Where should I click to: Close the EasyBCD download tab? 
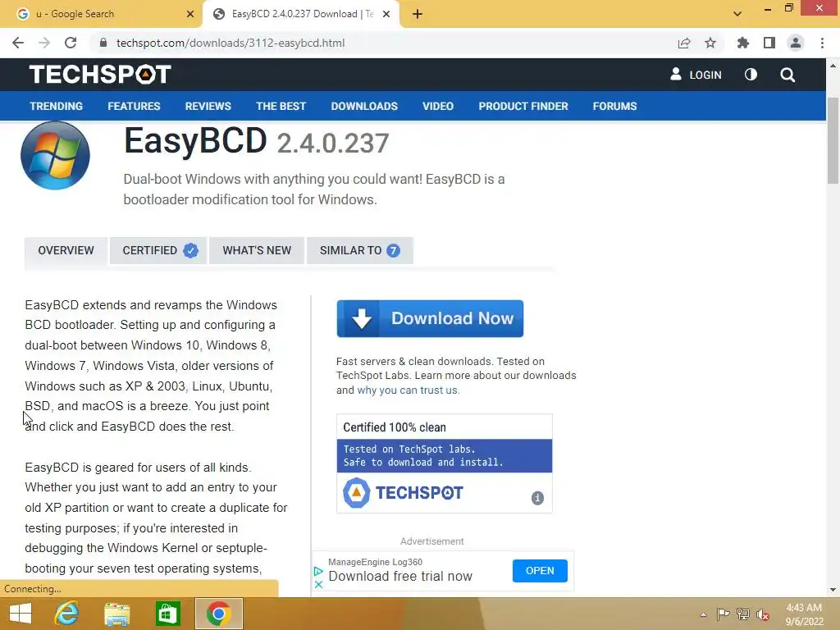[386, 14]
